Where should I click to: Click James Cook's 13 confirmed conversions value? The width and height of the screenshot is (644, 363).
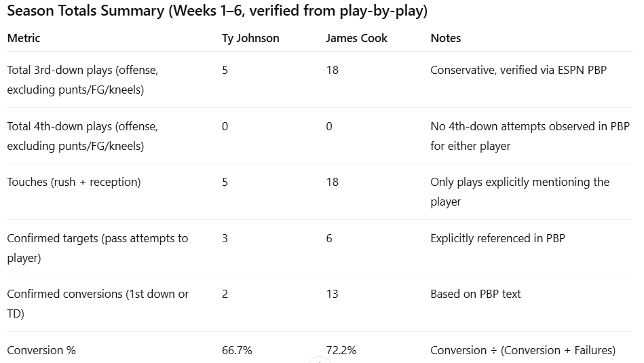coord(332,294)
